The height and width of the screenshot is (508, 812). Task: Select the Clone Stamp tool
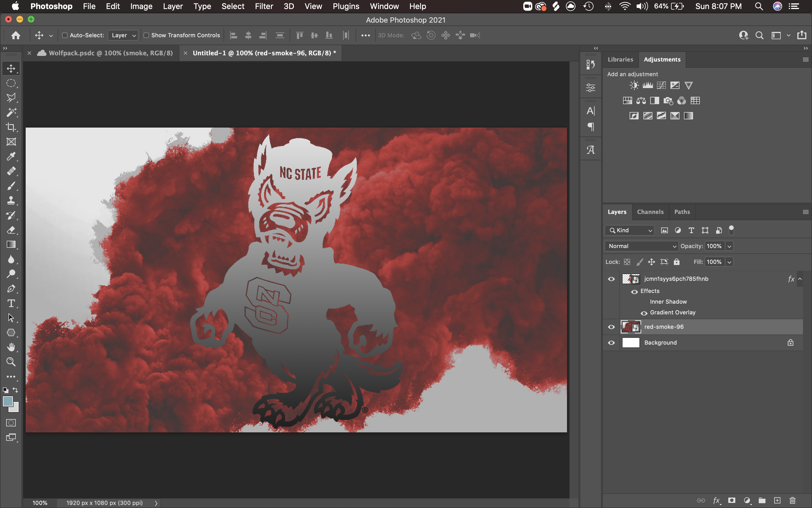point(11,201)
